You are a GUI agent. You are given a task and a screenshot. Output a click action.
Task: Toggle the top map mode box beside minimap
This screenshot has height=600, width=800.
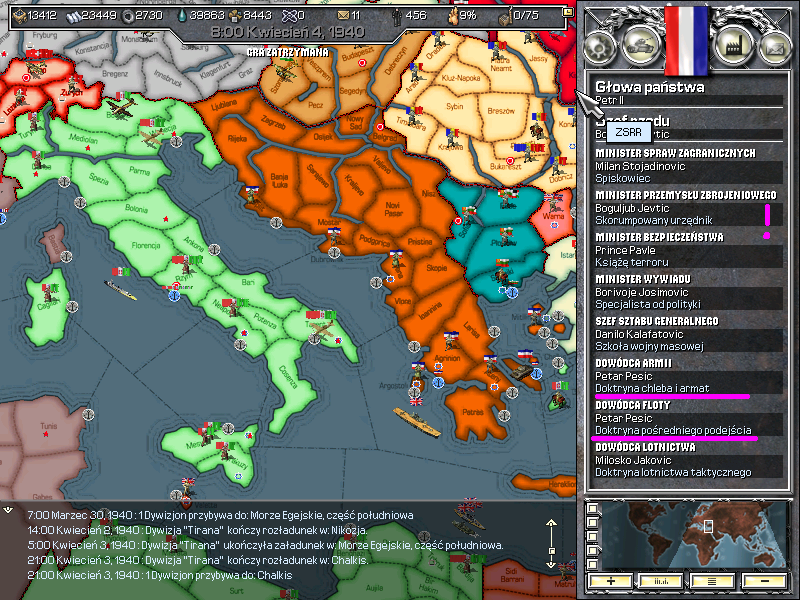pos(592,509)
